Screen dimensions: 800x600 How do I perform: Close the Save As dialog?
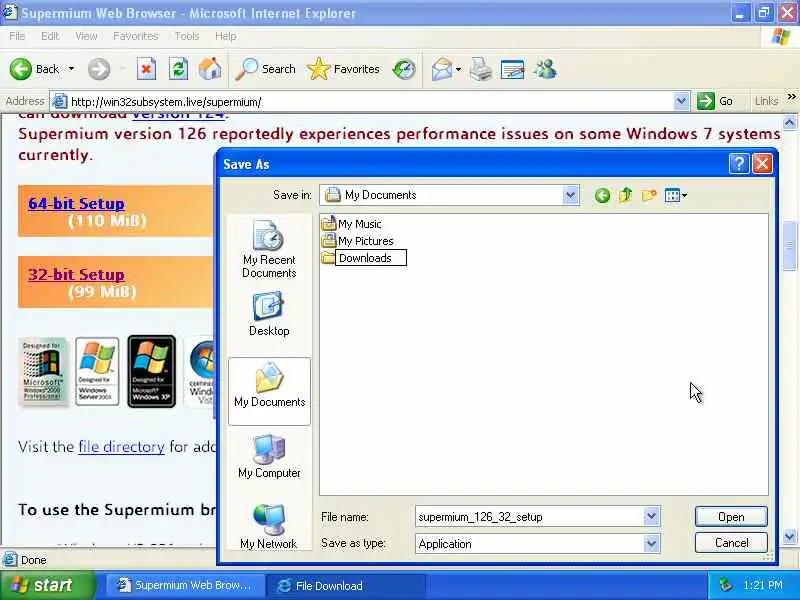tap(762, 164)
